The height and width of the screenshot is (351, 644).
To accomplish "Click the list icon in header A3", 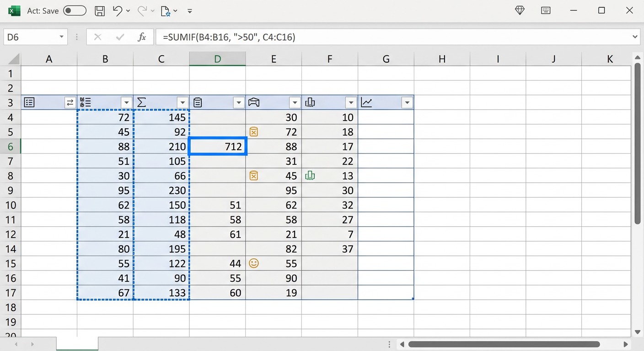I will pyautogui.click(x=29, y=102).
